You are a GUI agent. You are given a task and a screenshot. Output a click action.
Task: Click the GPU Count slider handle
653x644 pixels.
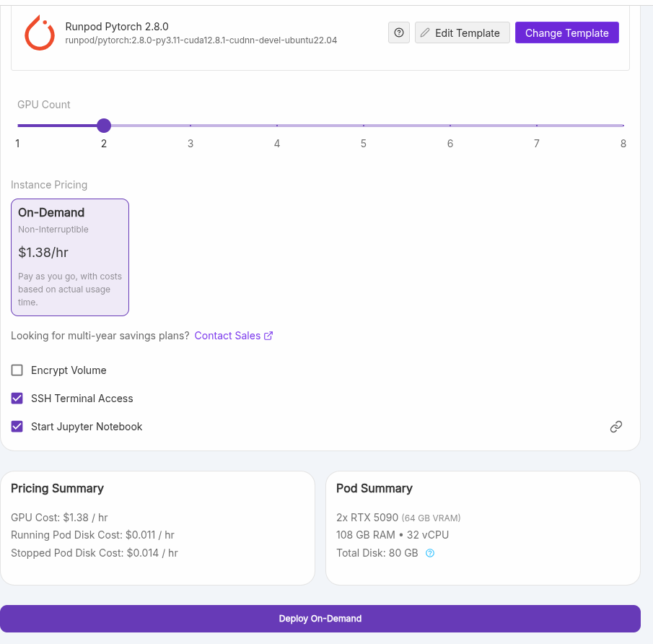click(x=104, y=126)
